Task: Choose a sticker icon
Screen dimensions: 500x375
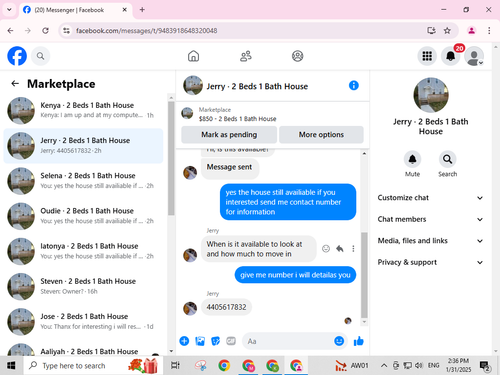Action: point(216,341)
